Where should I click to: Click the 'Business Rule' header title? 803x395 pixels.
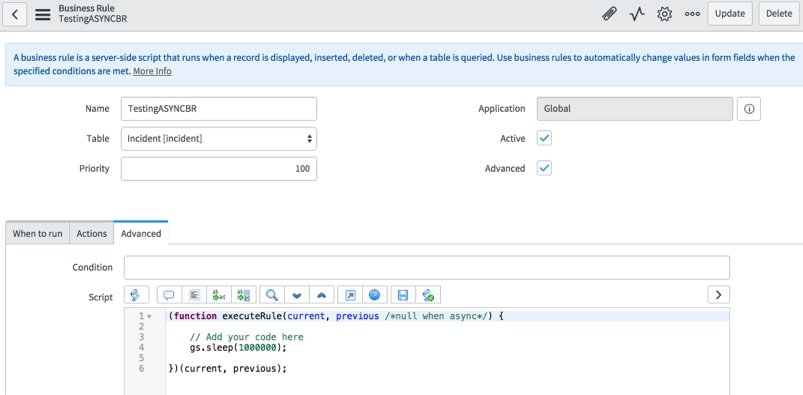pos(87,8)
